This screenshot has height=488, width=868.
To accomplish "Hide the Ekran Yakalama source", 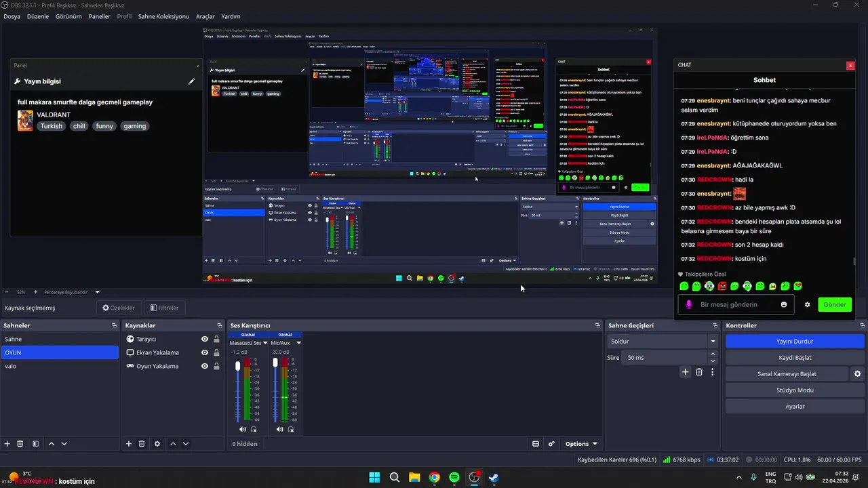I will tap(204, 352).
